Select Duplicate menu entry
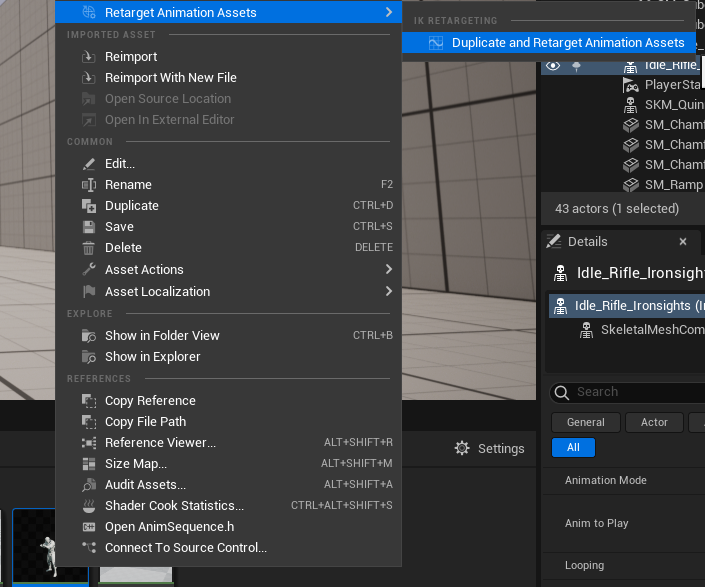 [228, 206]
